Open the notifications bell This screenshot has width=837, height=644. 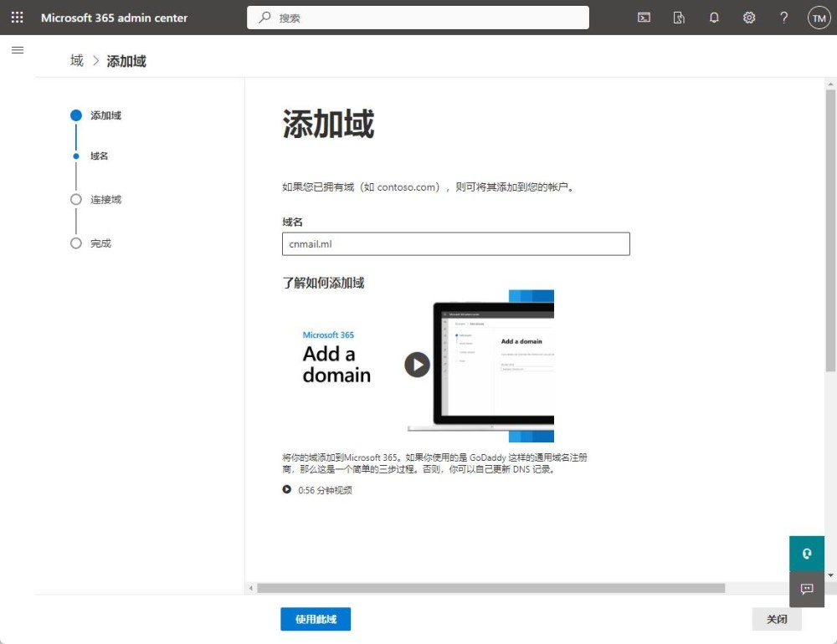pos(714,18)
